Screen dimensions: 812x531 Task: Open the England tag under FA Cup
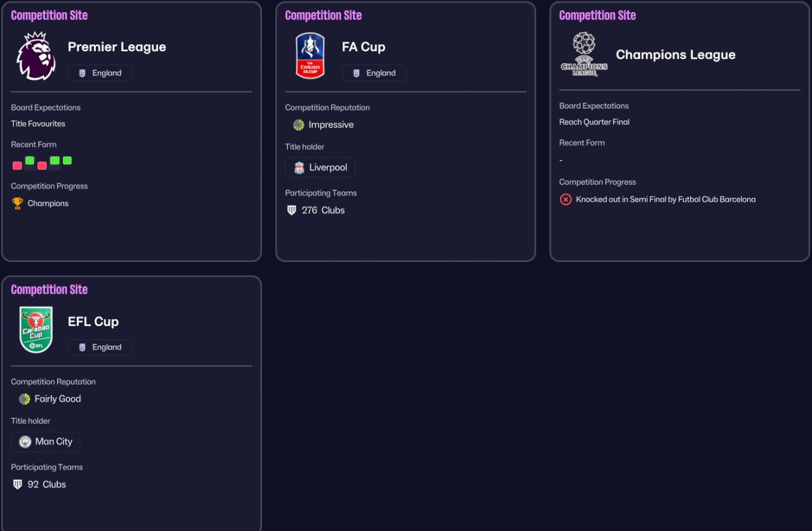point(374,73)
